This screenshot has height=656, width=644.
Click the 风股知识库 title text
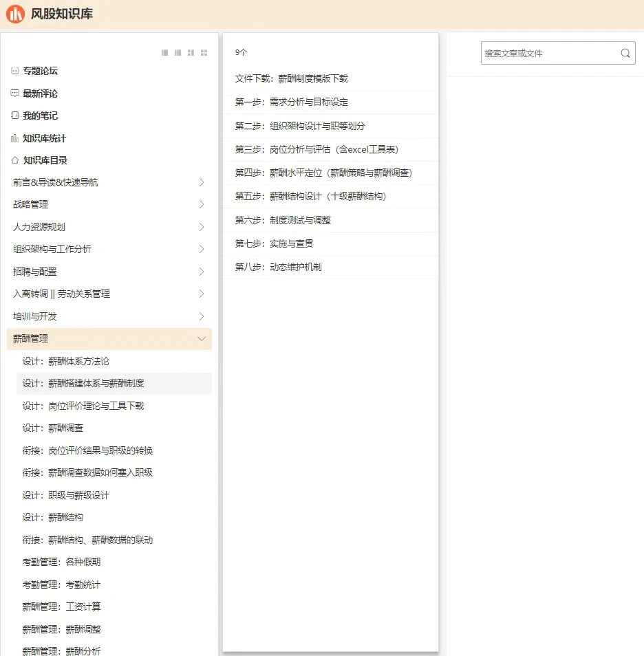pos(62,14)
